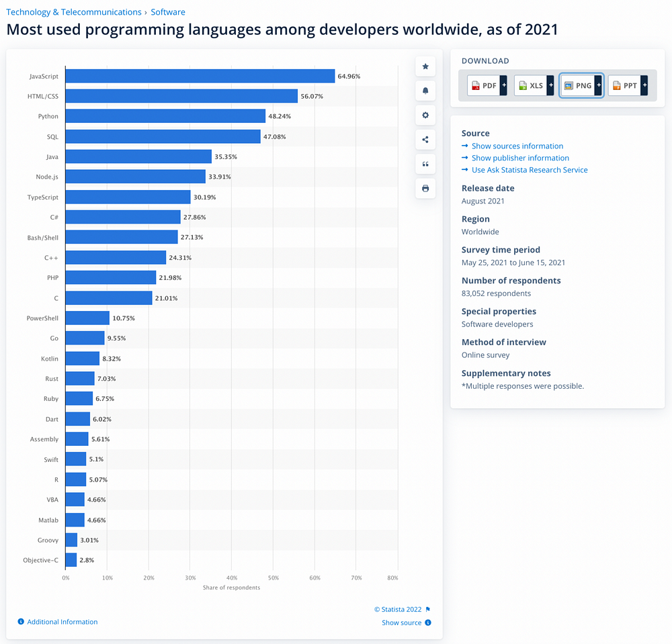Download chart as PNG
Image resolution: width=672 pixels, height=644 pixels.
tap(577, 86)
